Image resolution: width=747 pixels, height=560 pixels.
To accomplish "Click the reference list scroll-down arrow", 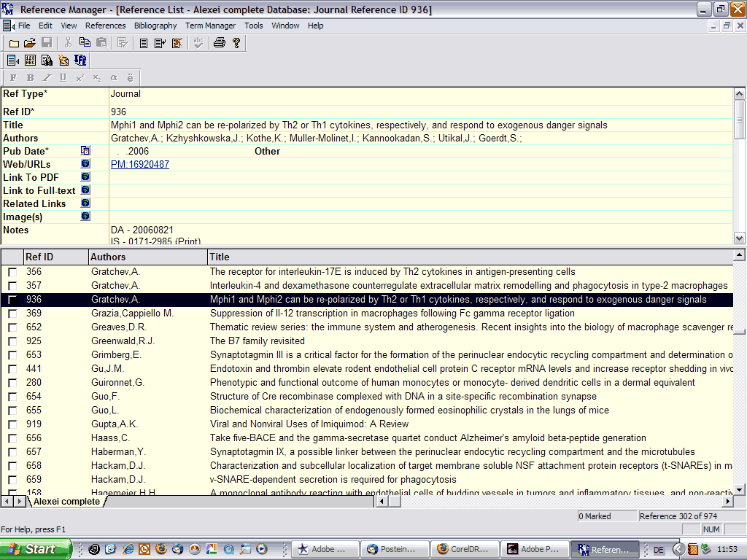I will [x=739, y=489].
